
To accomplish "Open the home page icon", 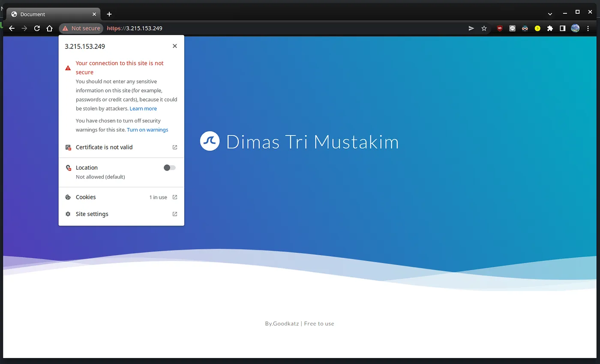I will click(x=50, y=28).
